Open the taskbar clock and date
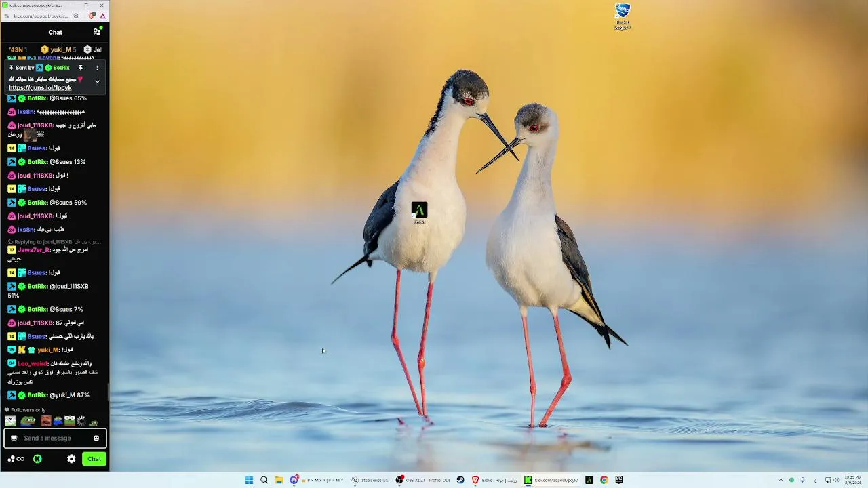The image size is (868, 488). coord(853,480)
